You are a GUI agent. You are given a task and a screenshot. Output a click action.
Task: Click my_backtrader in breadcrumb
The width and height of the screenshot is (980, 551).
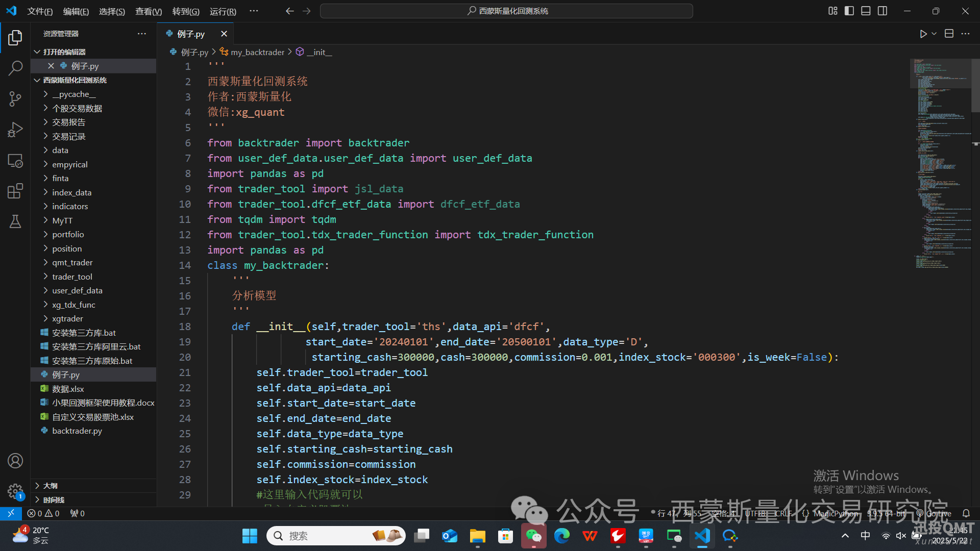[x=252, y=52]
